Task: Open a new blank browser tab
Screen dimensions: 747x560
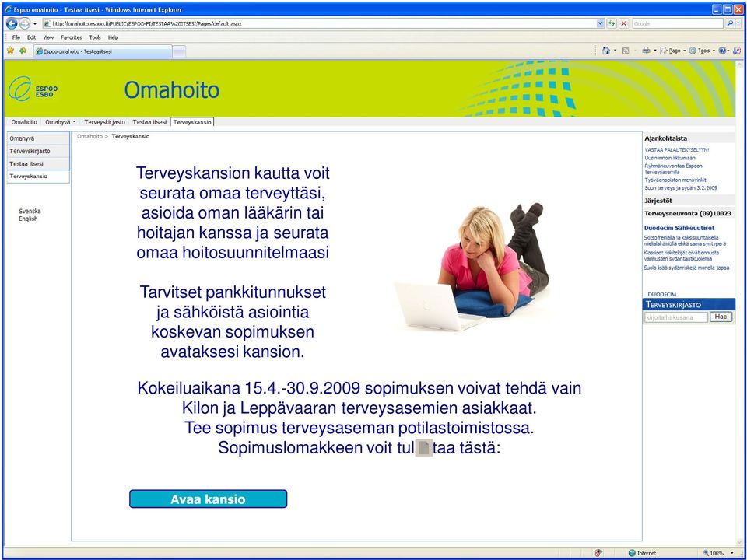Action: point(179,51)
